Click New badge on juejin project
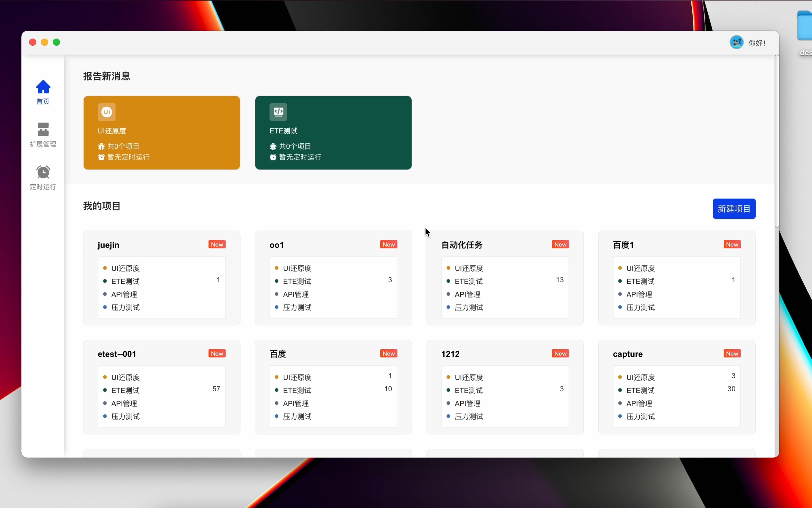812x508 pixels. tap(217, 245)
